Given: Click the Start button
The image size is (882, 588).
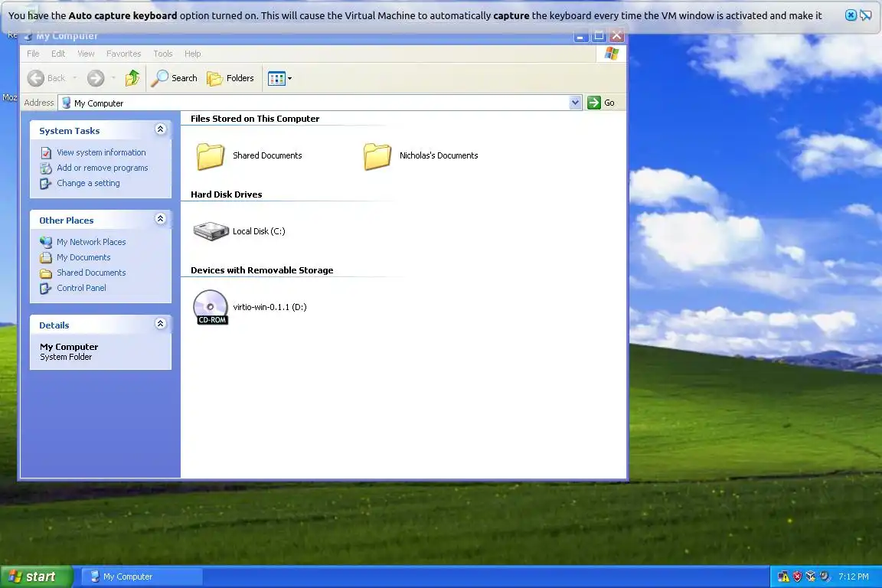Looking at the screenshot, I should (37, 577).
